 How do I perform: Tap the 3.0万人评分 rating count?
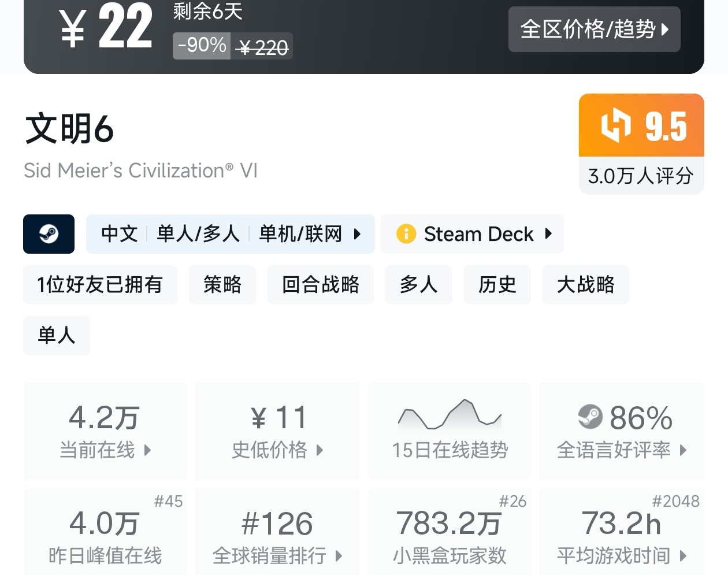tap(641, 176)
